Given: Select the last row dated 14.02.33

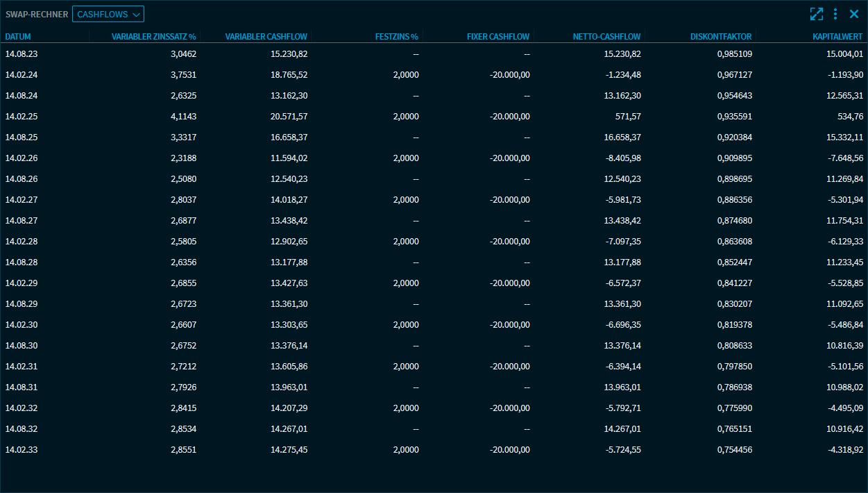Looking at the screenshot, I should pyautogui.click(x=21, y=450).
